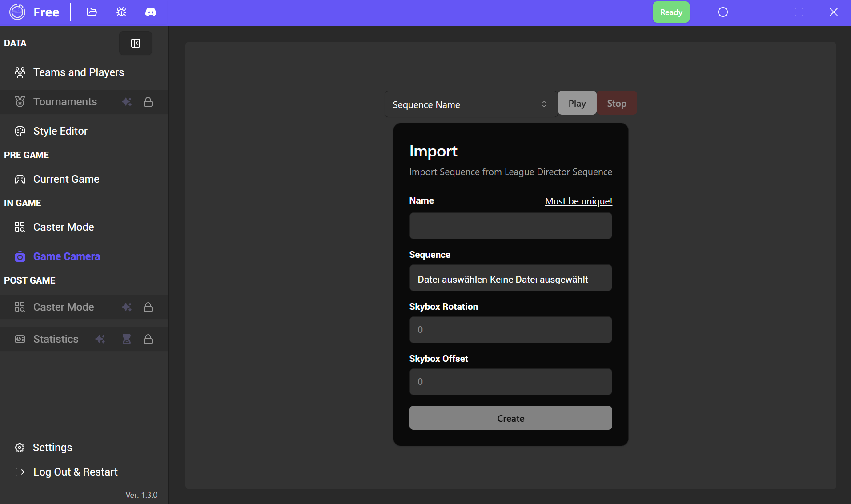
Task: Open the Teams and Players page
Action: point(79,72)
